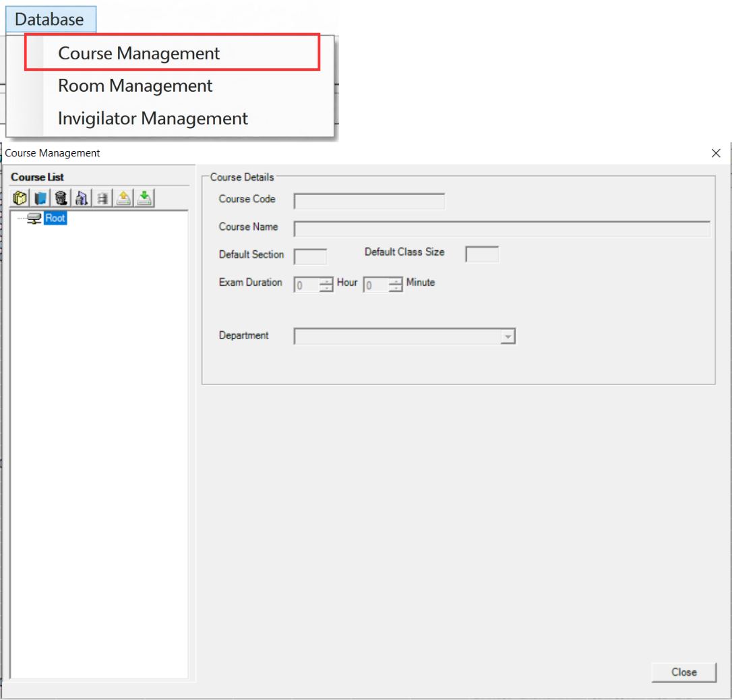This screenshot has width=732, height=700.
Task: Click the Course Details group label
Action: coord(242,177)
